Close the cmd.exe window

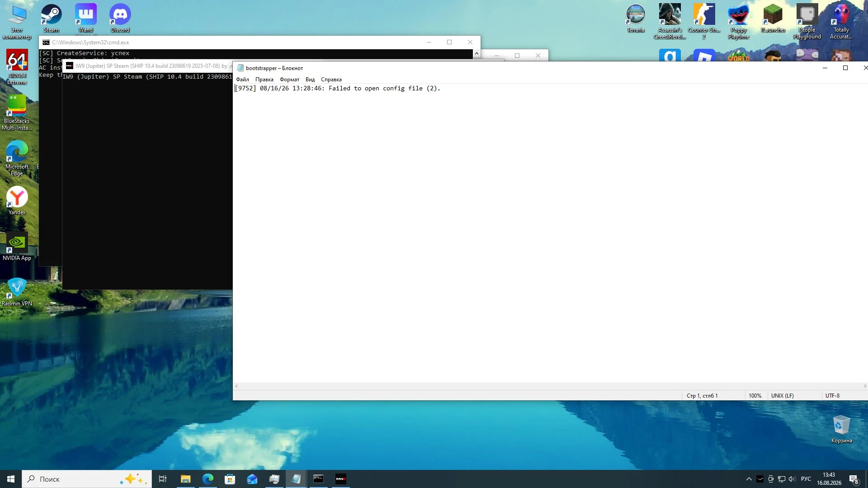470,42
